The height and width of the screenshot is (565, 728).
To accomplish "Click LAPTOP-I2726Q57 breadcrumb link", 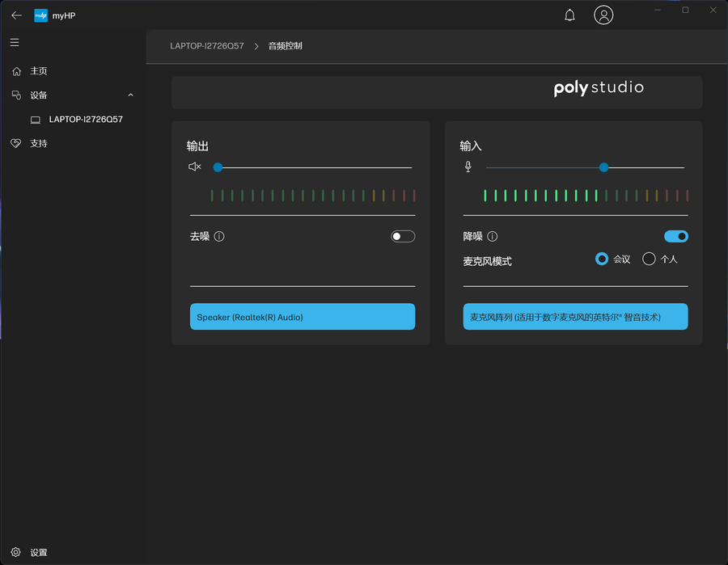I will coord(207,46).
